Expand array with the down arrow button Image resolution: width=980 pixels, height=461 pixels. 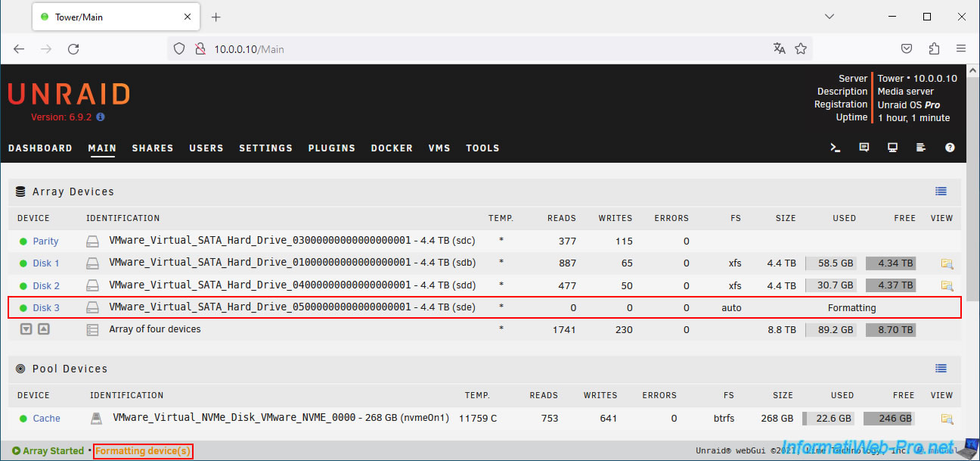click(x=26, y=329)
